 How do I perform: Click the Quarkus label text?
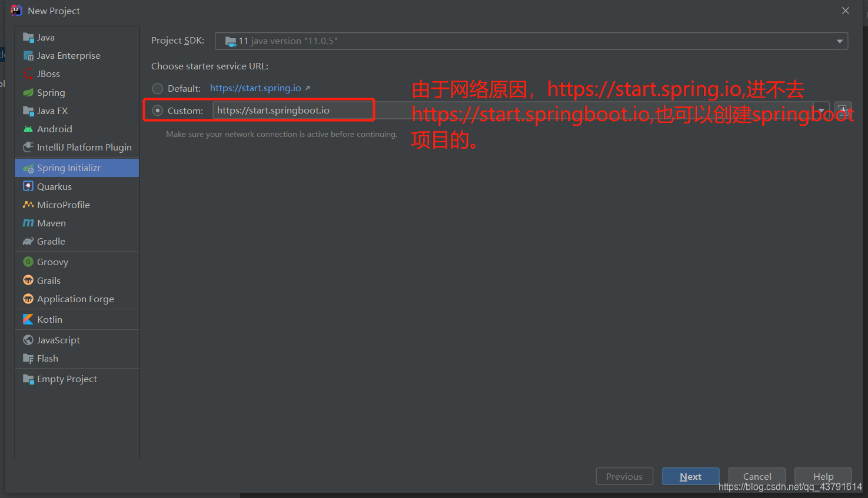click(x=54, y=186)
